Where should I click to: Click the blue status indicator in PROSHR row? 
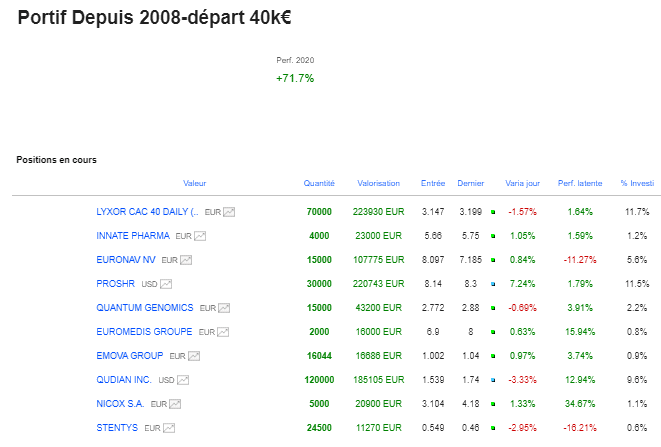pyautogui.click(x=493, y=284)
